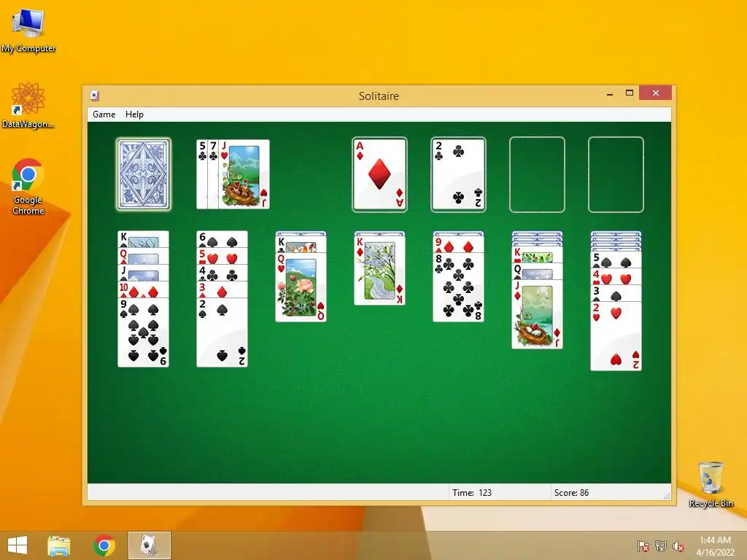The height and width of the screenshot is (560, 747).
Task: Select the 2 of spades in second column
Action: (x=222, y=332)
